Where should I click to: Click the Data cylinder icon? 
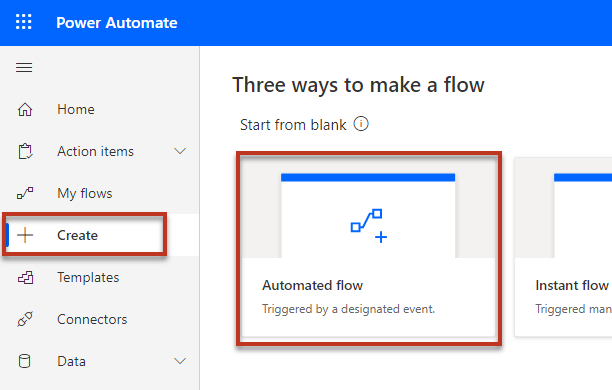click(25, 361)
